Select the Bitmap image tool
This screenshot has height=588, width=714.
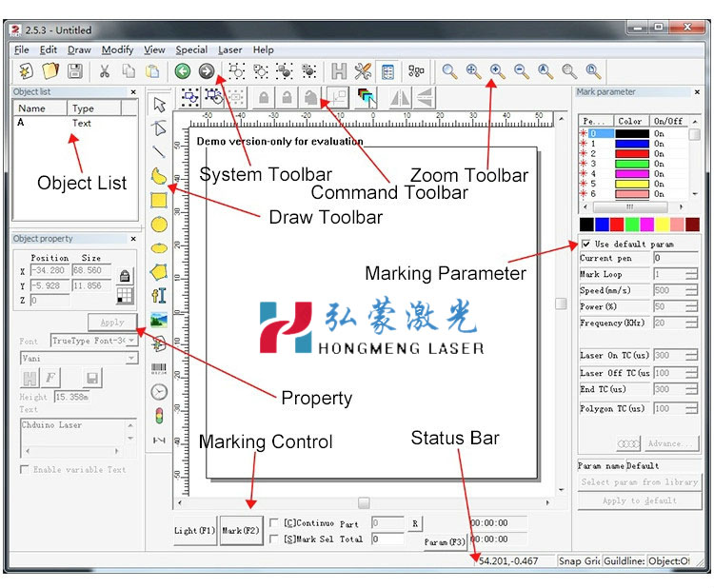(x=159, y=320)
